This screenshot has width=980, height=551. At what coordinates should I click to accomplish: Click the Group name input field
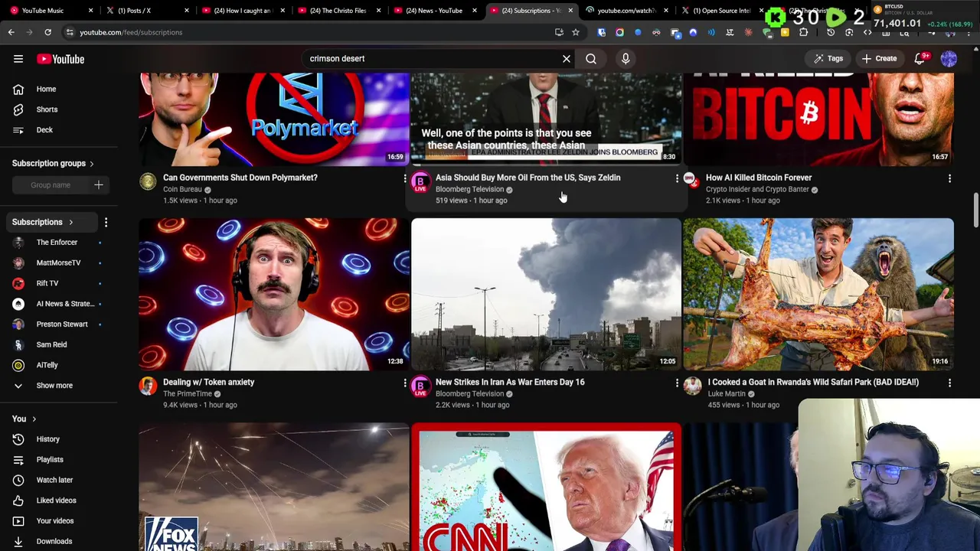51,185
